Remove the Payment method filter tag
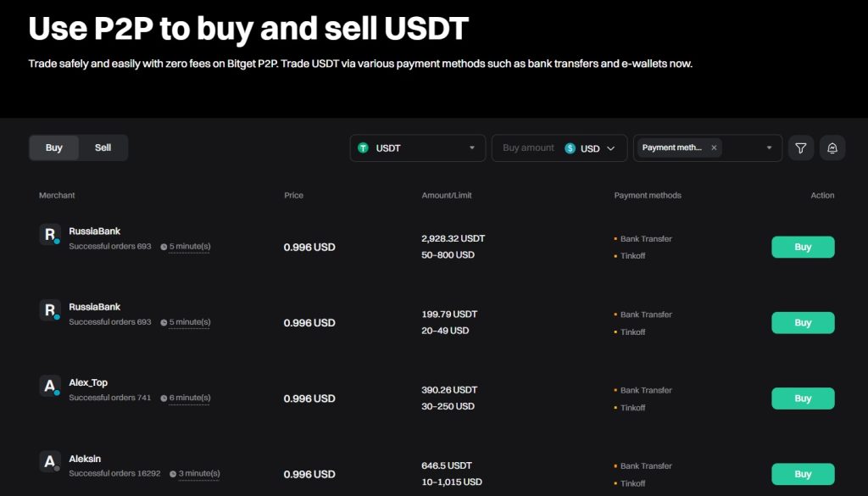 [714, 147]
